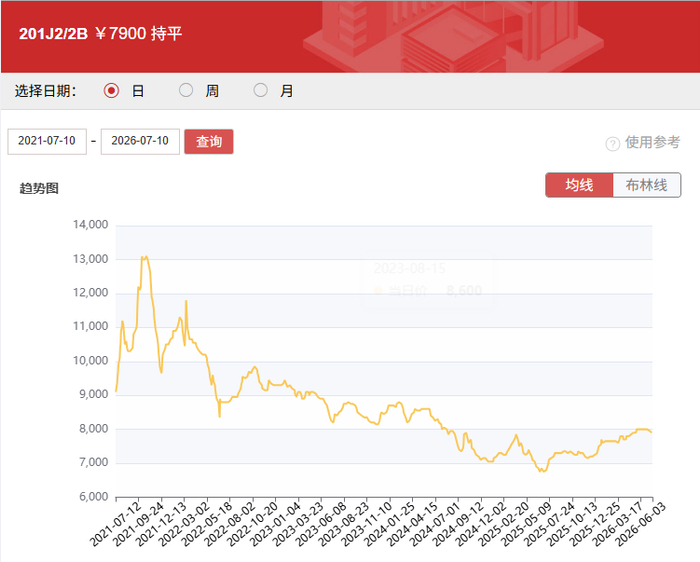
Task: Open the end date field 2026-07-10
Action: tap(140, 142)
